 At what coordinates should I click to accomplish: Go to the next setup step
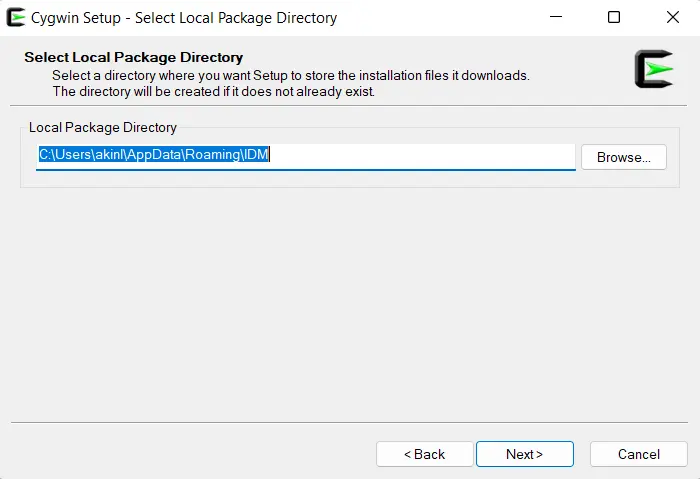click(525, 454)
